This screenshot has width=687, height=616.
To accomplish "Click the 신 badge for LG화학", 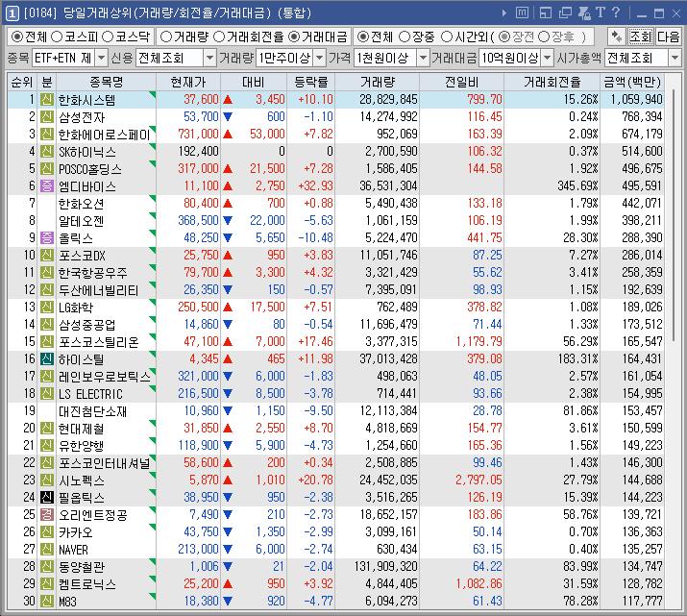I will 47,308.
